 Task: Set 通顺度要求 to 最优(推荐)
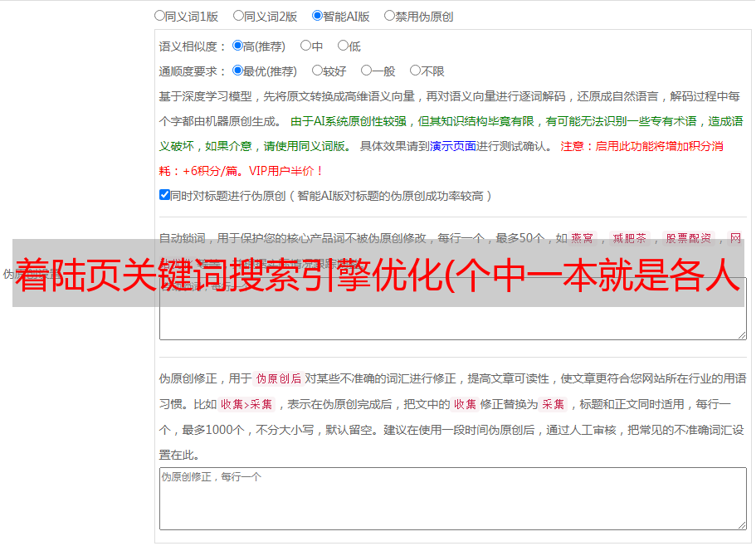click(x=237, y=71)
